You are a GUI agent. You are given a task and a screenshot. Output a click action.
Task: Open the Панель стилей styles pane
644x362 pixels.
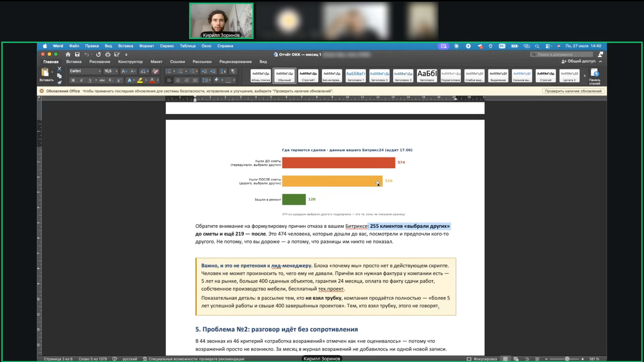pos(595,76)
